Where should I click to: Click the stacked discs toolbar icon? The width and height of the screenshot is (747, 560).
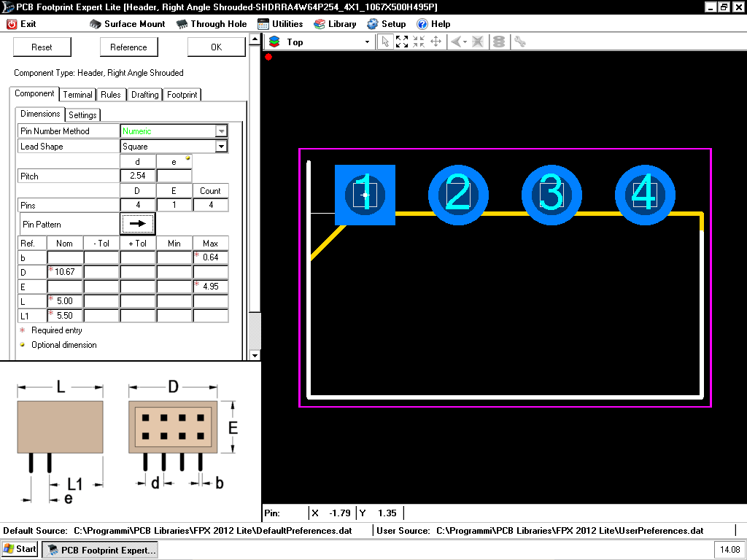pos(498,42)
